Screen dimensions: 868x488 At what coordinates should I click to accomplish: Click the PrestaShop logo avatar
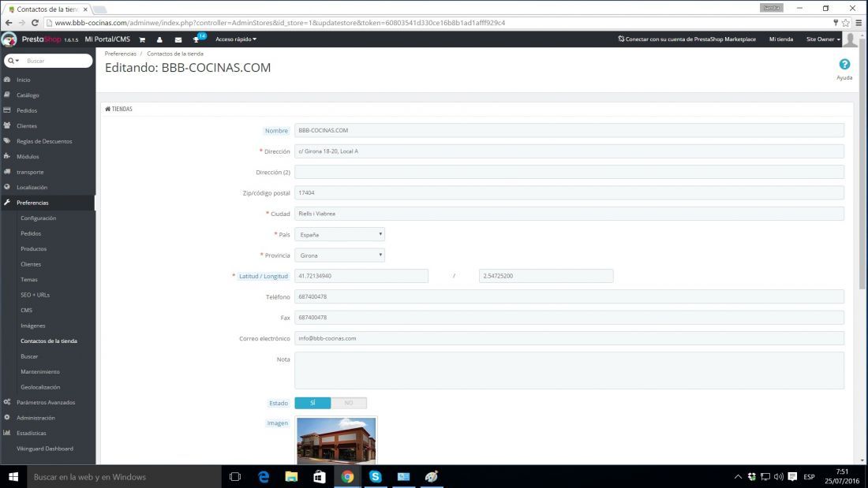click(9, 39)
